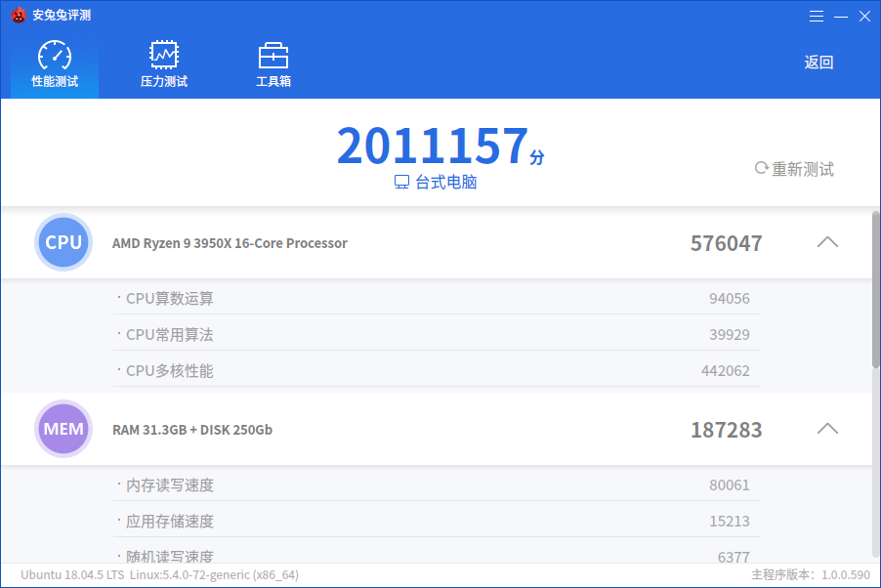Collapse the CPU section chevron
The height and width of the screenshot is (588, 881).
[x=827, y=242]
